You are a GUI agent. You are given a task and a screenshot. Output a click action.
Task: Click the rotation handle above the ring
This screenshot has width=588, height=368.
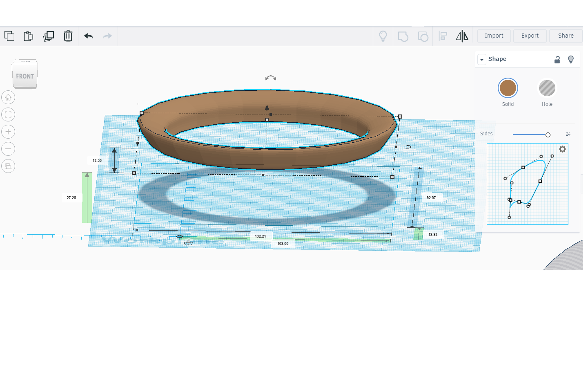271,78
